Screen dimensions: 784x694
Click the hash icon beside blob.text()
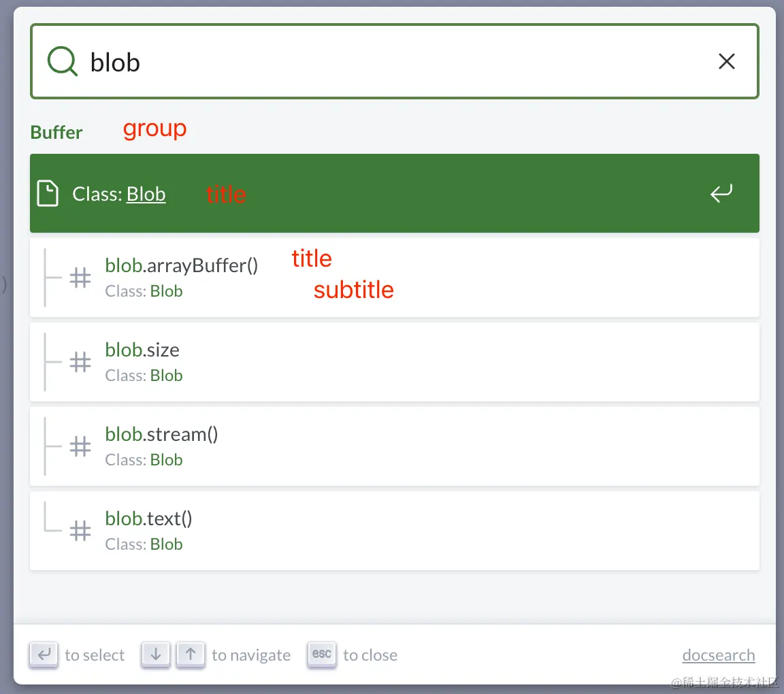pyautogui.click(x=80, y=531)
